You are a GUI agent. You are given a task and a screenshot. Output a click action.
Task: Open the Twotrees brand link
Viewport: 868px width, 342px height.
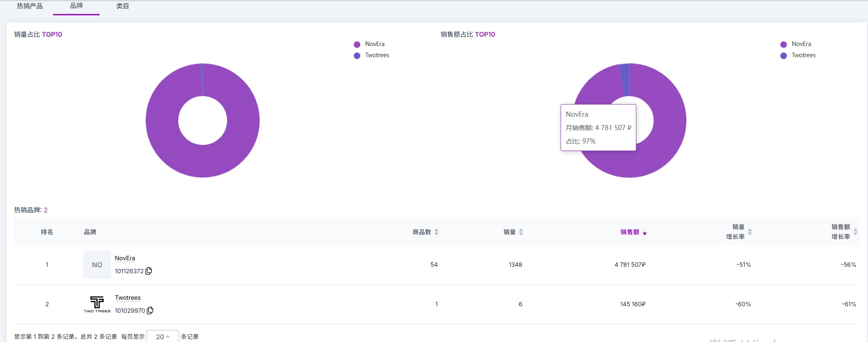pos(128,298)
